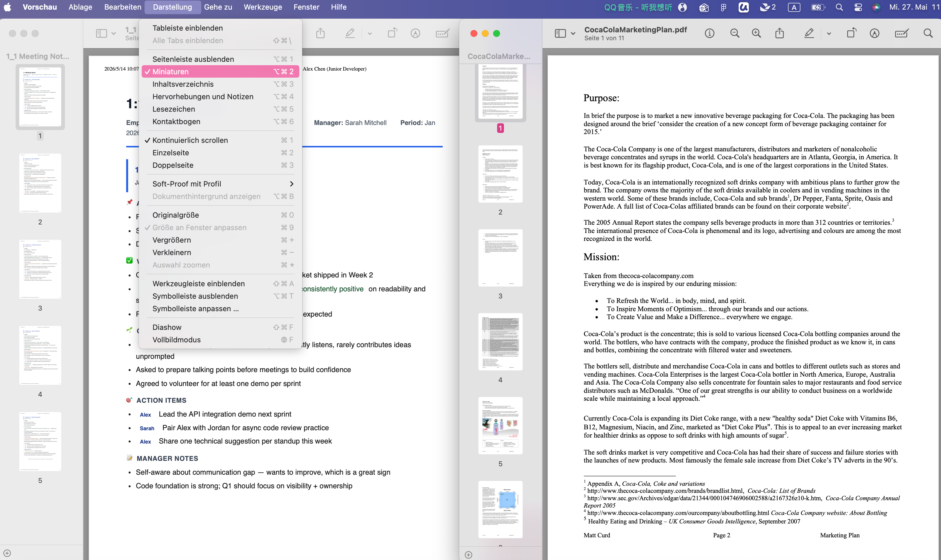
Task: Add page button in CocaCola sidebar
Action: click(x=469, y=555)
